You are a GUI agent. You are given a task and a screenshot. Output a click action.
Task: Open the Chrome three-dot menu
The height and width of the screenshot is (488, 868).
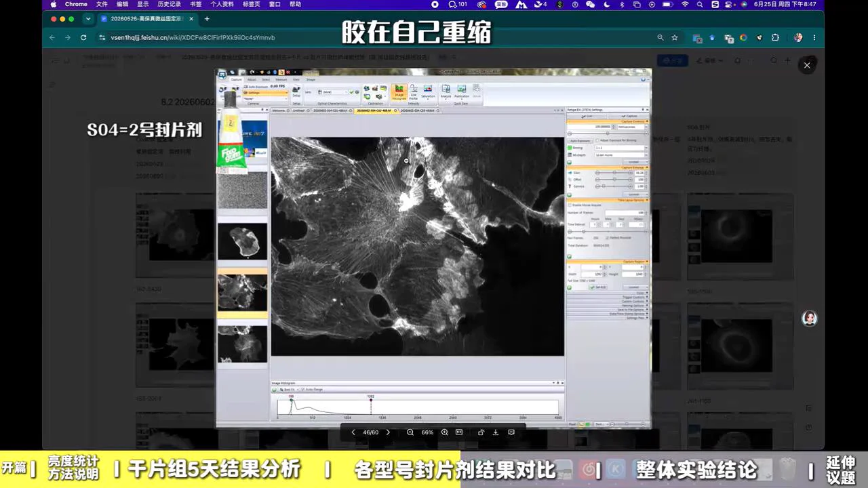click(814, 37)
